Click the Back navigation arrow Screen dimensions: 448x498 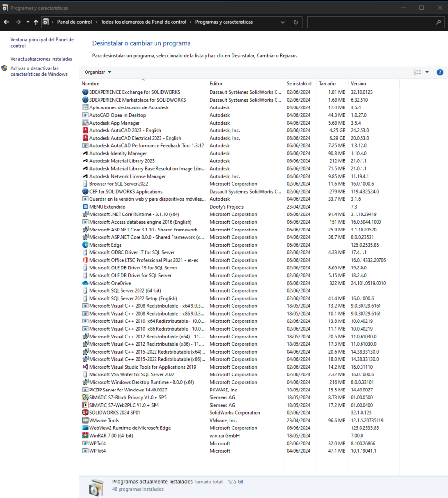point(6,22)
